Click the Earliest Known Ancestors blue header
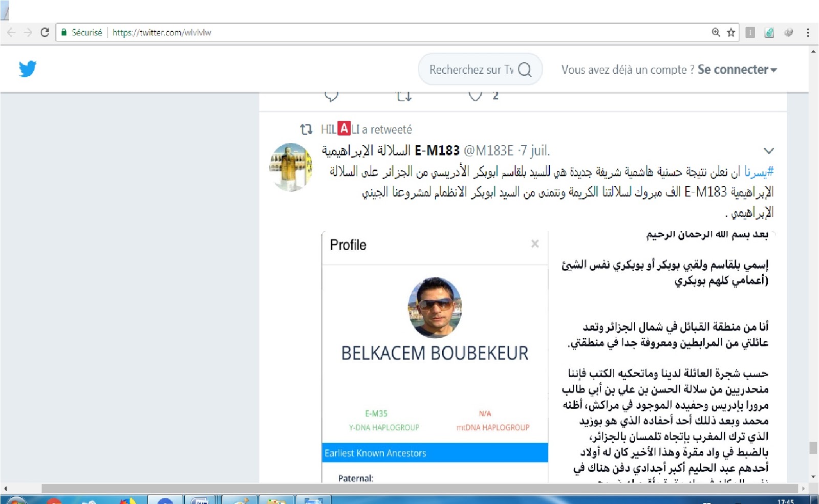819x504 pixels. [435, 453]
